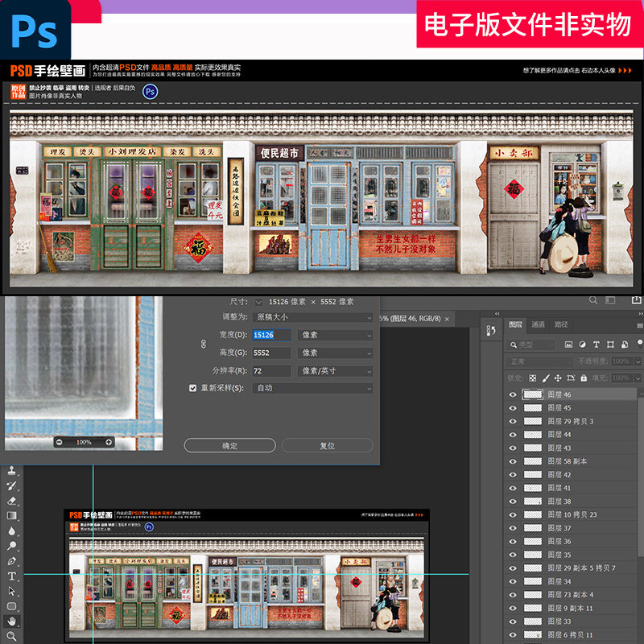Select the Gradient tool

(x=10, y=516)
